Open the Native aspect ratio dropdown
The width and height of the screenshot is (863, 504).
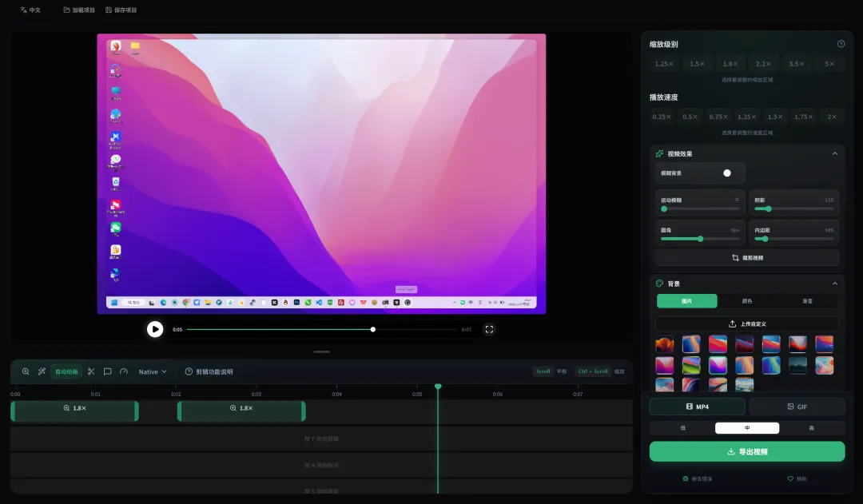coord(153,371)
